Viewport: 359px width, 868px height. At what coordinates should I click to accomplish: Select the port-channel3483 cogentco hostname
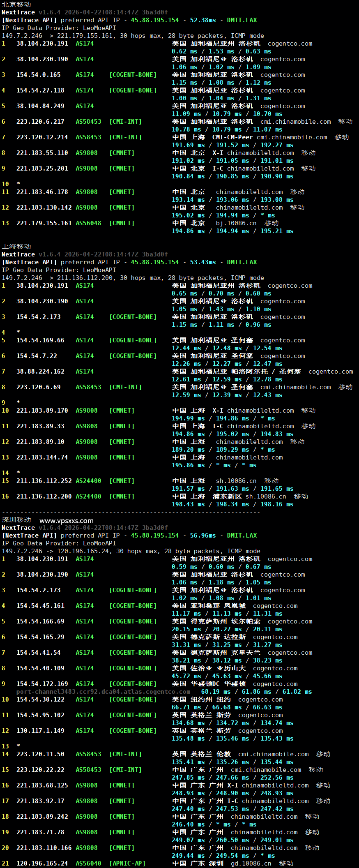pos(103,692)
